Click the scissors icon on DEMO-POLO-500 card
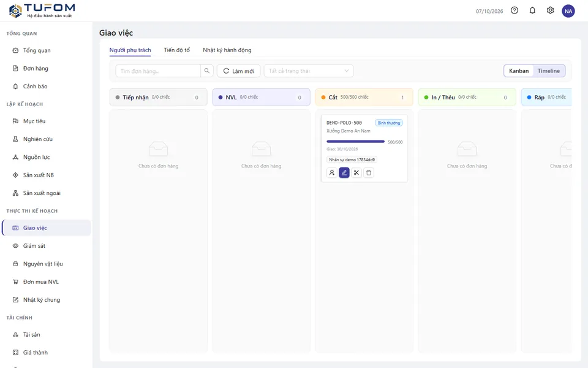 (x=356, y=173)
